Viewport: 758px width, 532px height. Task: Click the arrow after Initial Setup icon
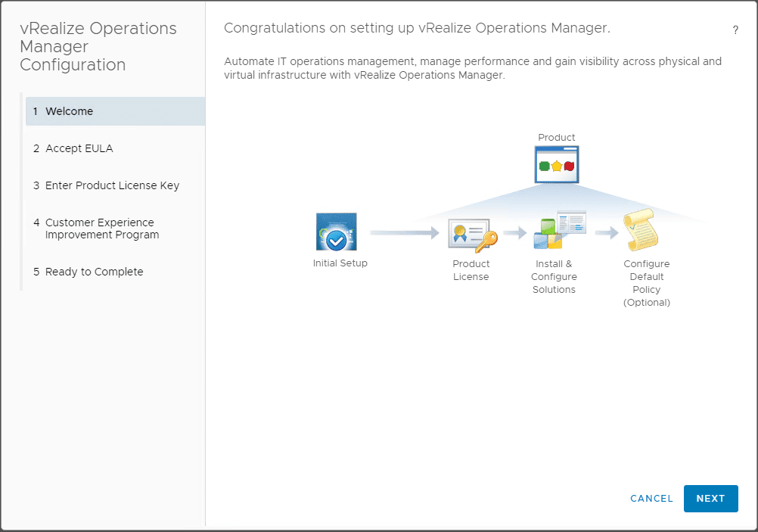(x=404, y=233)
